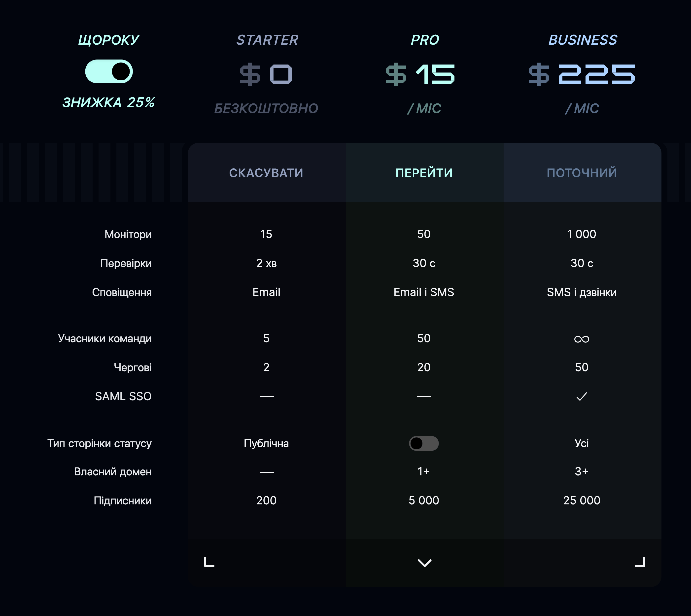
Task: Click the Pro SAML SSO dash icon
Action: (x=424, y=396)
